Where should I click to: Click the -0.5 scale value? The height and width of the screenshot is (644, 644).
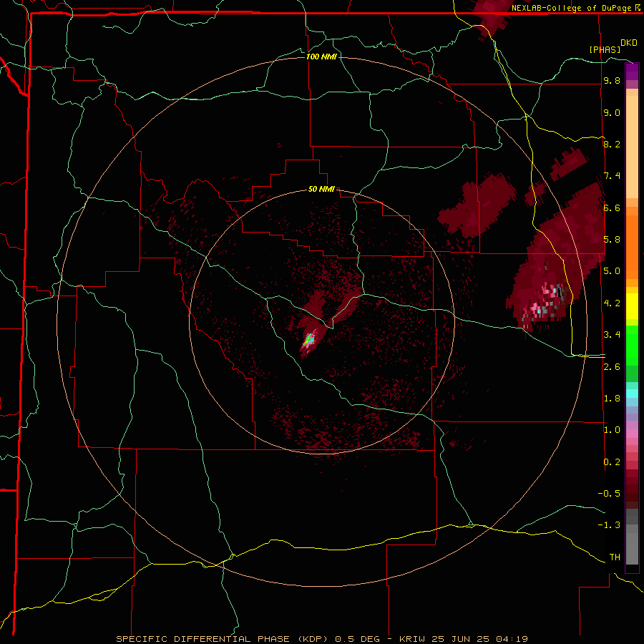(x=609, y=494)
